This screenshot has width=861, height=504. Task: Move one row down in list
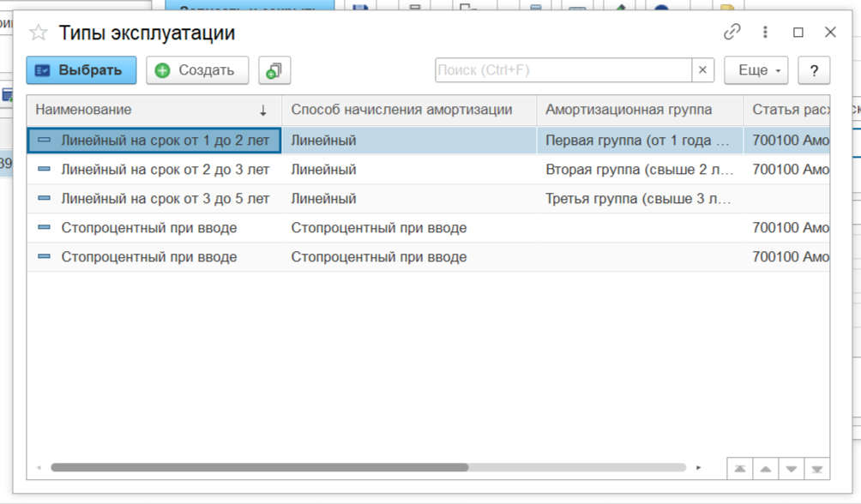tap(791, 469)
